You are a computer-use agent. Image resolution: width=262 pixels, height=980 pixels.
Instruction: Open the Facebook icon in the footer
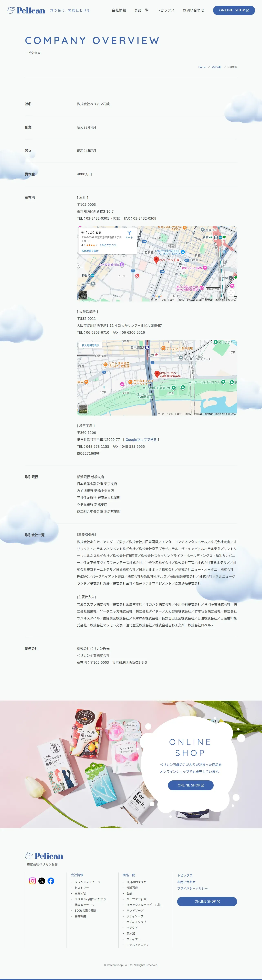51,881
